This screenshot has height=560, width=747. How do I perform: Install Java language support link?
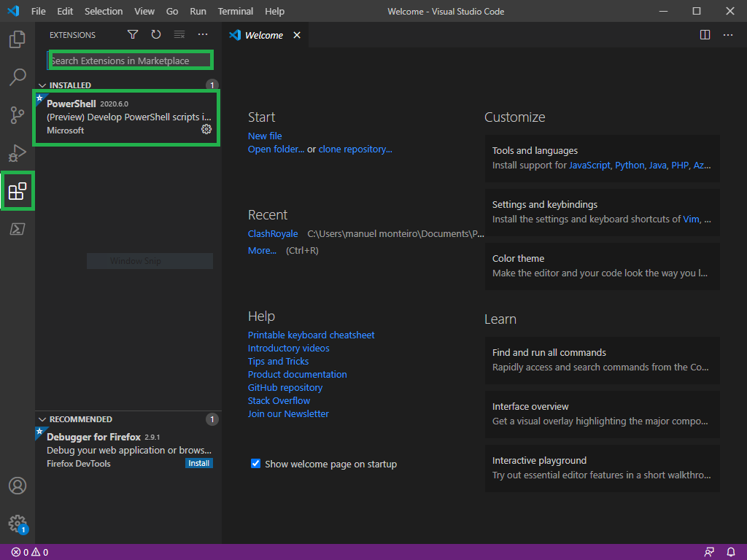(x=657, y=166)
